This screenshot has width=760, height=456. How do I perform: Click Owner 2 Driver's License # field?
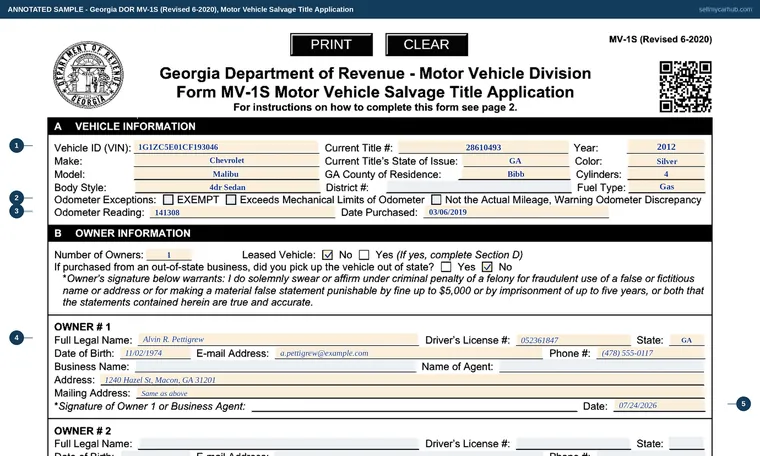click(573, 443)
